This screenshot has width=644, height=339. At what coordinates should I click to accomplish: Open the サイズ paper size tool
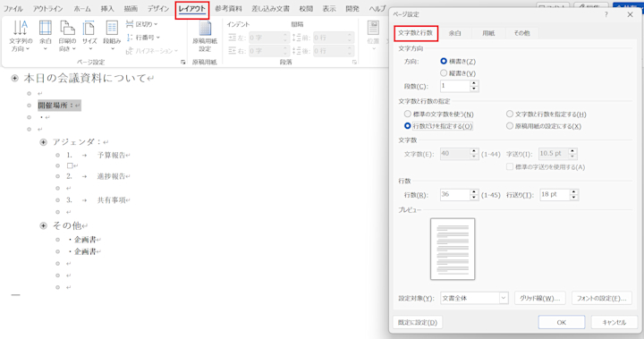(x=89, y=36)
